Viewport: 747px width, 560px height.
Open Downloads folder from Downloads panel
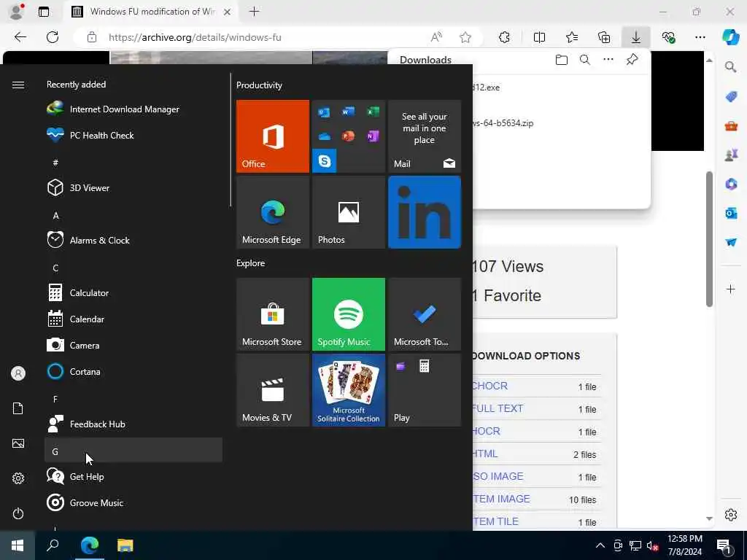point(562,60)
